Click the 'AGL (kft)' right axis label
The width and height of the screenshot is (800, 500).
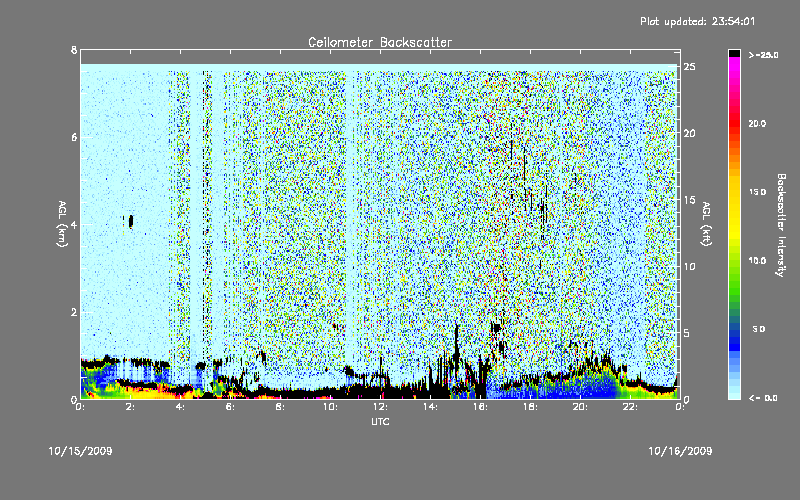pos(706,224)
